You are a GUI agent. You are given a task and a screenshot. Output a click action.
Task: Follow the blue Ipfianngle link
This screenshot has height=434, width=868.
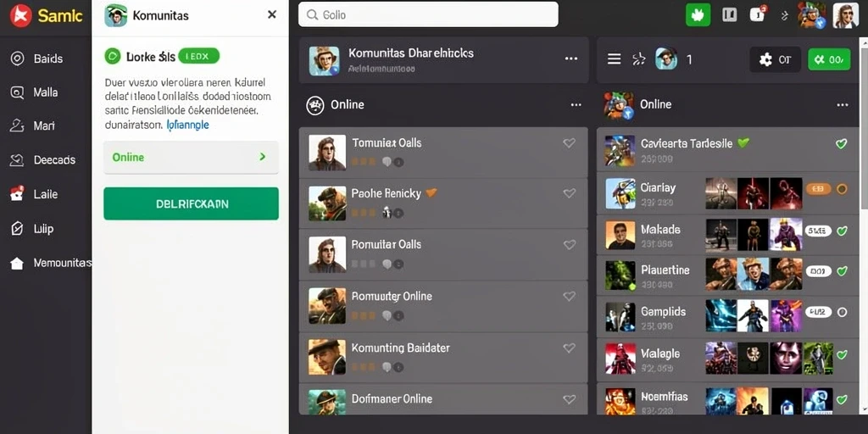coord(187,125)
